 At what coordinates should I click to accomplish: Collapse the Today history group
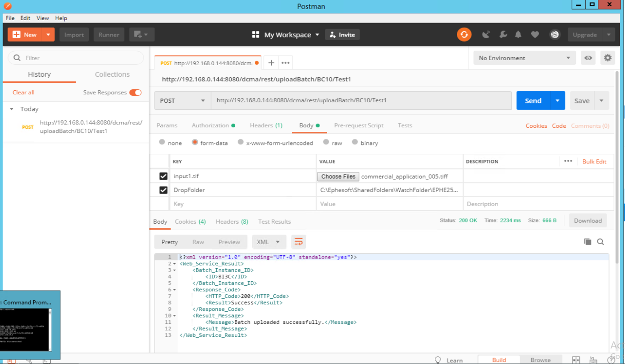[12, 109]
